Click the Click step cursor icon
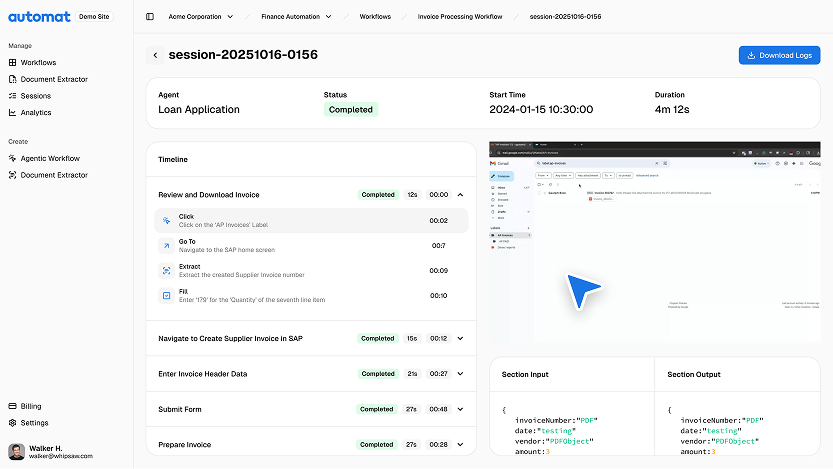Image resolution: width=833 pixels, height=469 pixels. point(166,220)
